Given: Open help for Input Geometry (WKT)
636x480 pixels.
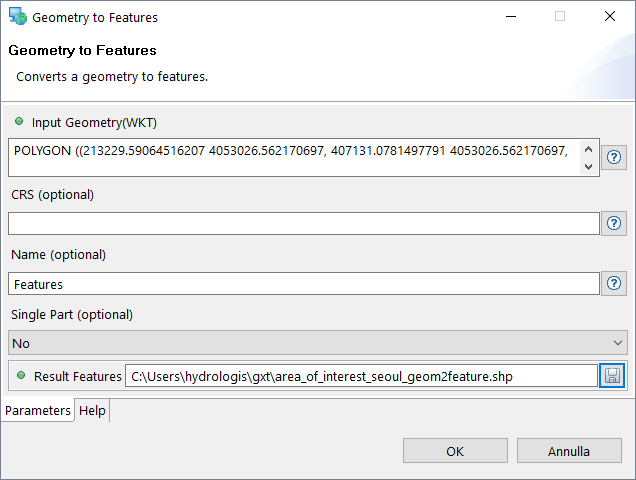Looking at the screenshot, I should click(x=615, y=157).
